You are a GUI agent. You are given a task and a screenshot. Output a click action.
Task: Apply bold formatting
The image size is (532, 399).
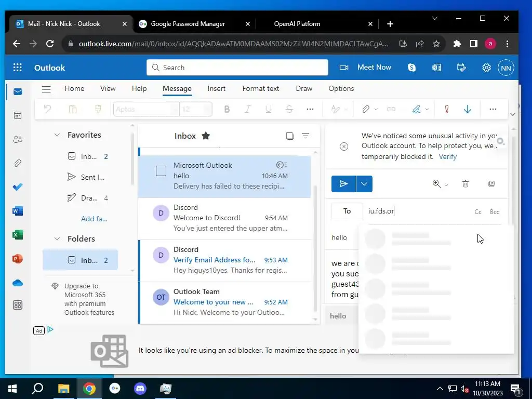tap(227, 109)
